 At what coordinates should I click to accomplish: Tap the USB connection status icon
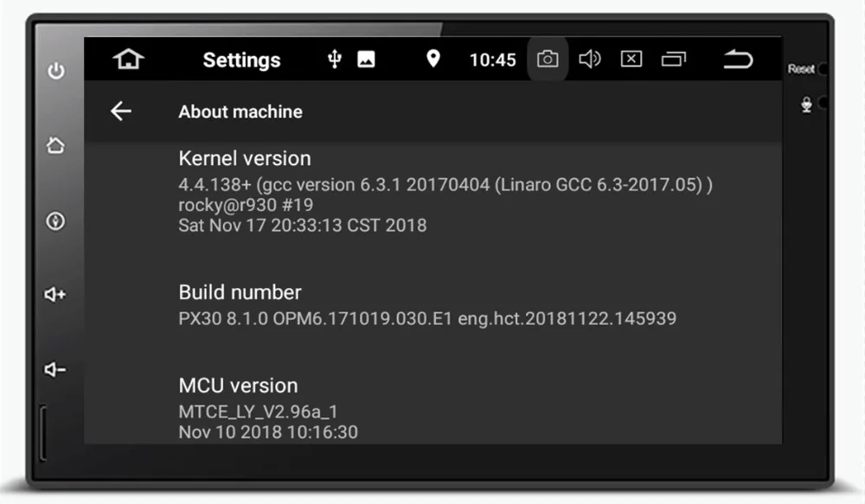(x=335, y=59)
